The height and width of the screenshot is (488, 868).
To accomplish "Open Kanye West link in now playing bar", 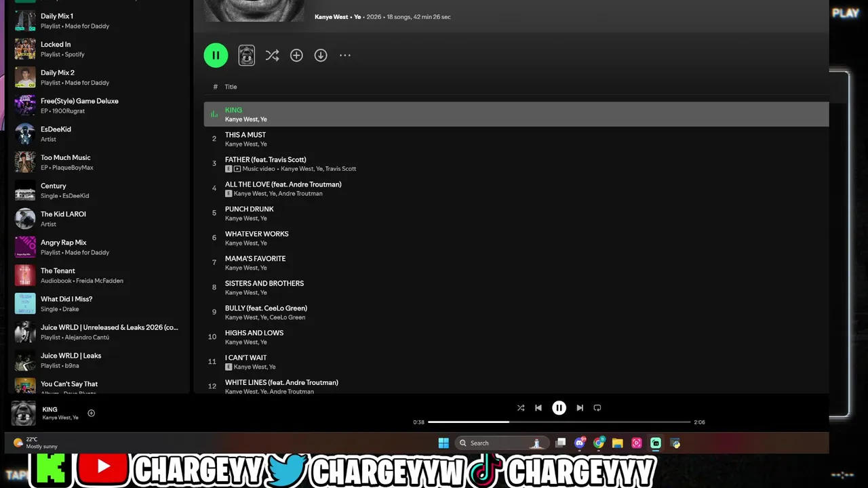I will (x=56, y=418).
